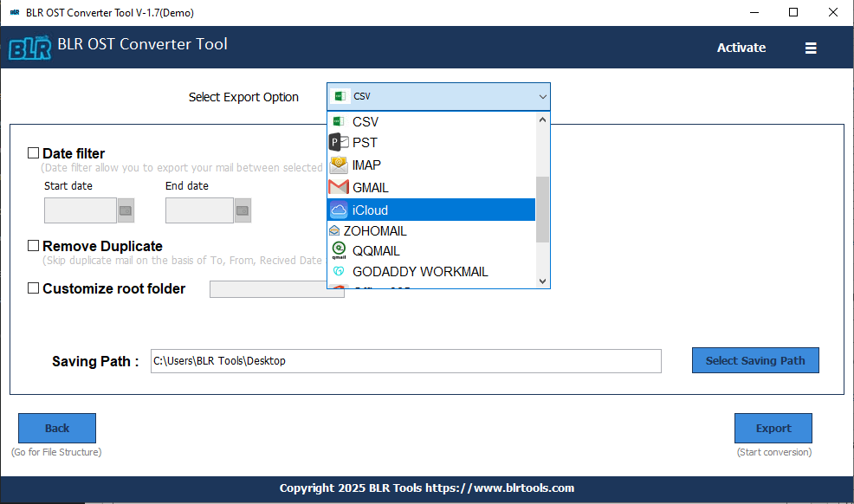Click the Export button
854x504 pixels.
pos(773,429)
